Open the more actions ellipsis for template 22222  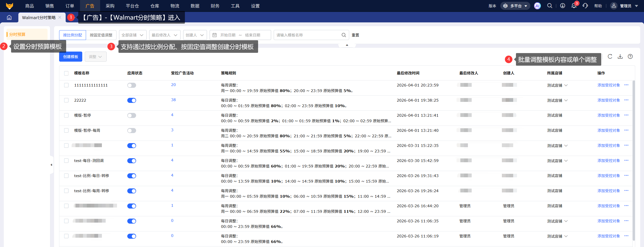coord(626,100)
